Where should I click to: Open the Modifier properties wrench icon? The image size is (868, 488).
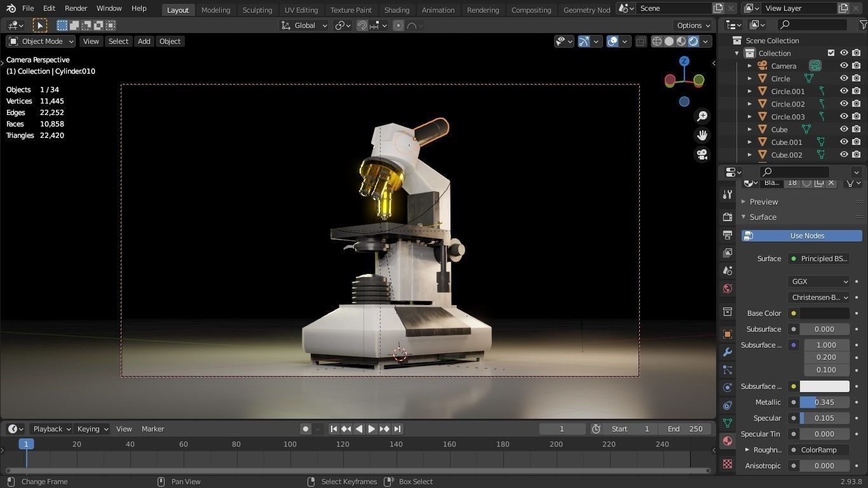(728, 352)
